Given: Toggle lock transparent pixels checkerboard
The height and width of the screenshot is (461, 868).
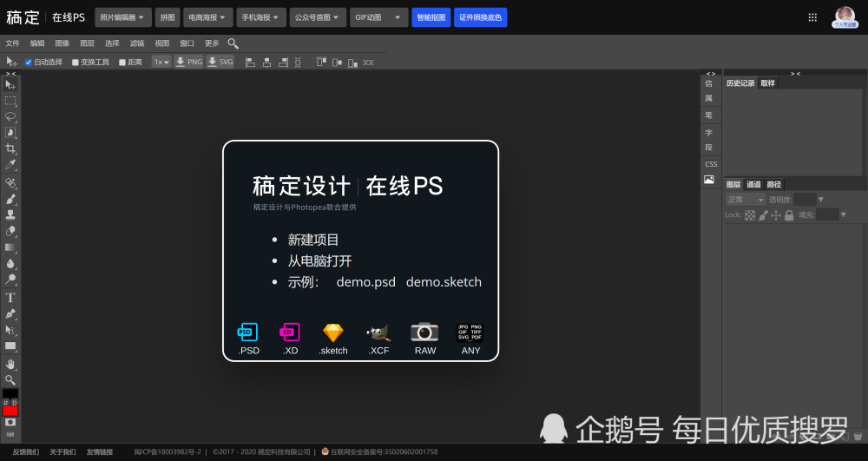Looking at the screenshot, I should pyautogui.click(x=750, y=215).
